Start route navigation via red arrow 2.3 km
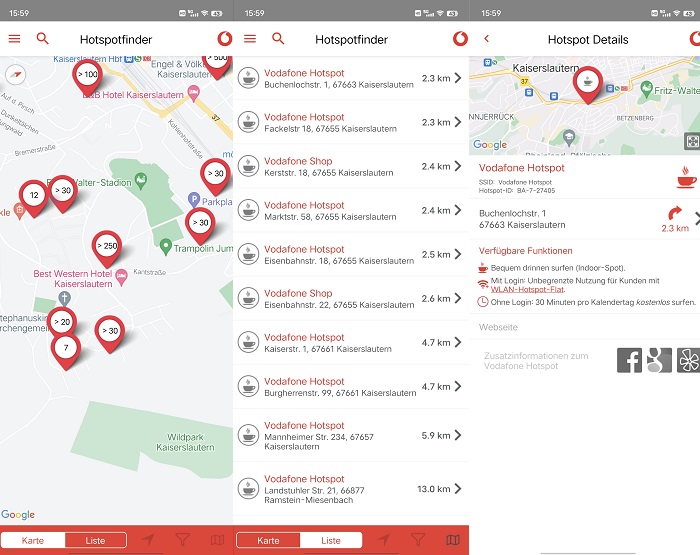700x555 pixels. coord(675,219)
